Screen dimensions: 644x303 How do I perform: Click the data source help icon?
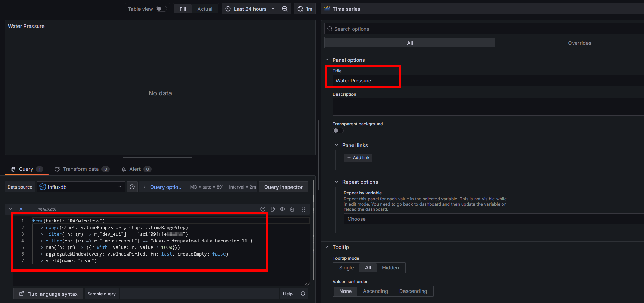tap(132, 187)
